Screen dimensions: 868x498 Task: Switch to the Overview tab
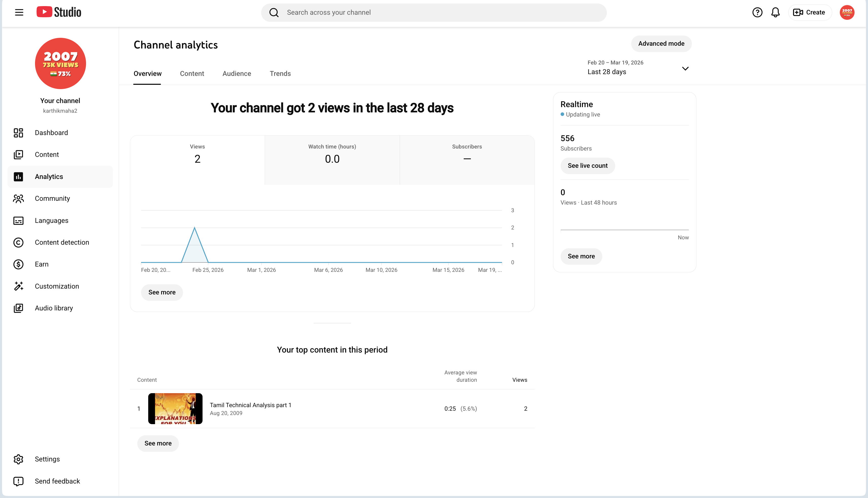pos(147,74)
